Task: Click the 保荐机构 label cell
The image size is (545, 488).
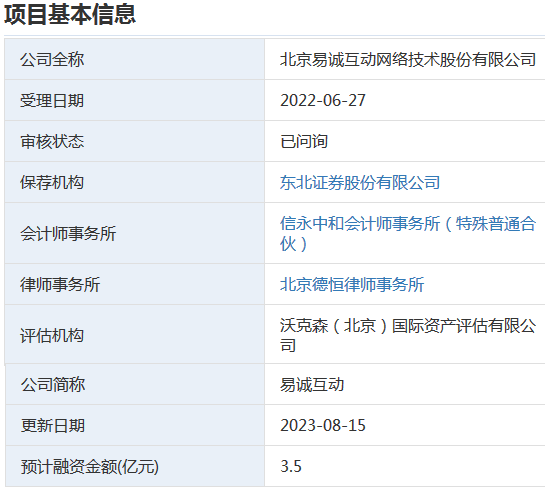Action: [135, 182]
